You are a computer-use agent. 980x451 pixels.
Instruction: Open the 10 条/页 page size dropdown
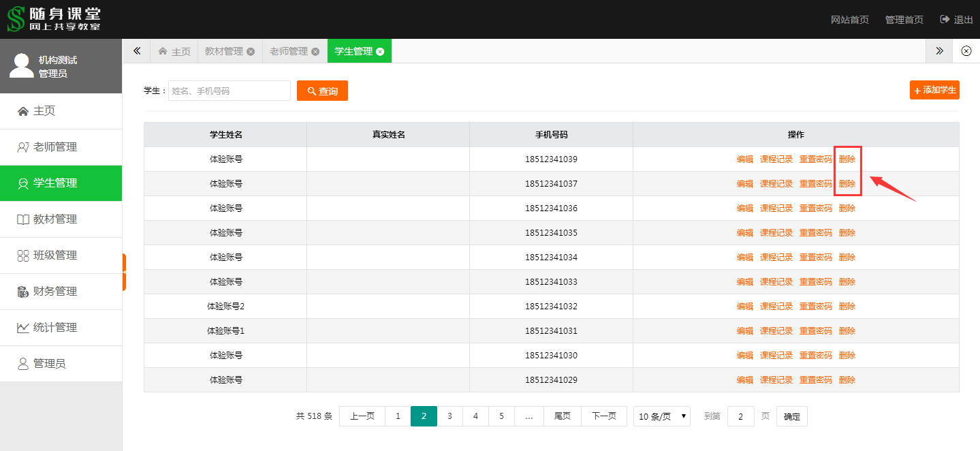pos(661,416)
